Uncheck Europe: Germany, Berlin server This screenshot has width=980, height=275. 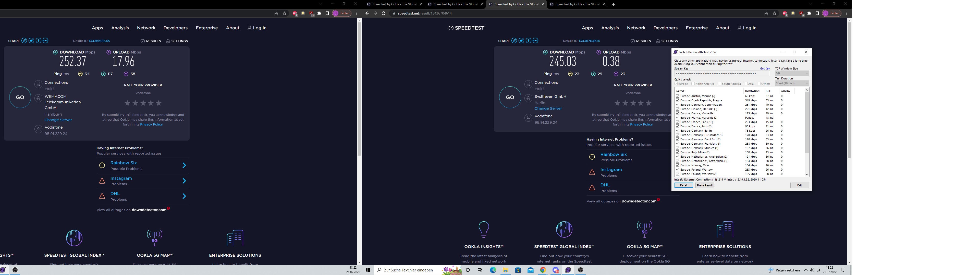pyautogui.click(x=677, y=131)
